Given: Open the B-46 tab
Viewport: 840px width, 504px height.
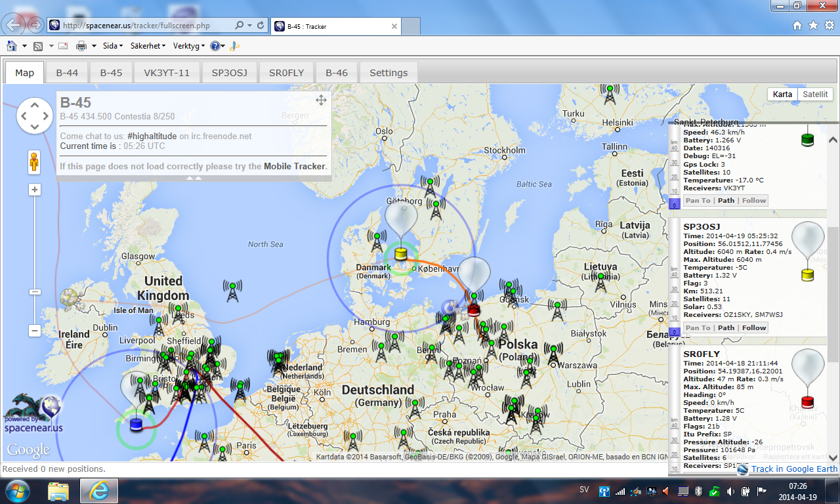Looking at the screenshot, I should [x=337, y=73].
